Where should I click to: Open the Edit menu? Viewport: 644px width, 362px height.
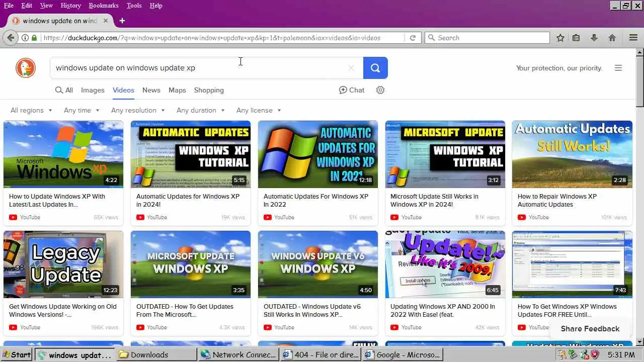(27, 6)
